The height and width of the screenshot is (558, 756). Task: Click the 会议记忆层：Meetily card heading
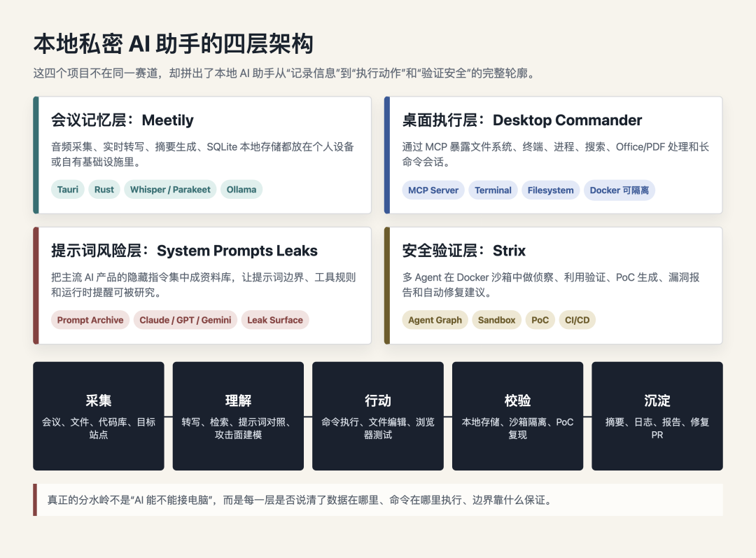122,120
